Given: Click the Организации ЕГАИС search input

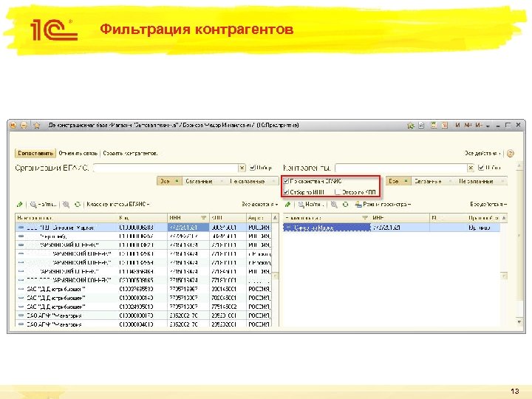Looking at the screenshot, I should (x=166, y=168).
